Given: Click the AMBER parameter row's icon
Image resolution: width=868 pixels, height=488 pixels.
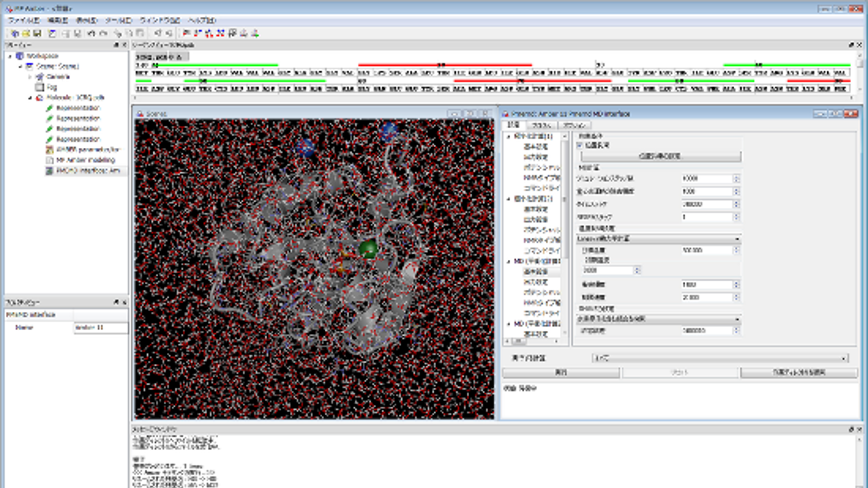Looking at the screenshot, I should (50, 150).
